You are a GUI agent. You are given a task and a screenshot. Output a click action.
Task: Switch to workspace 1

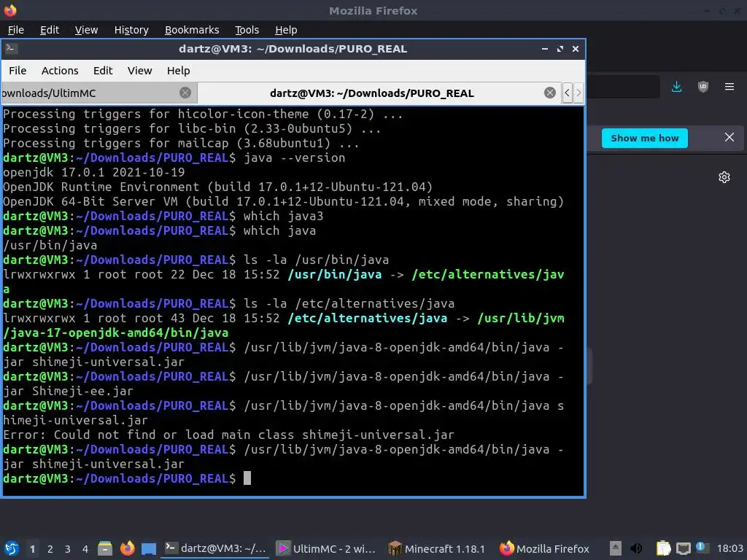[32, 548]
